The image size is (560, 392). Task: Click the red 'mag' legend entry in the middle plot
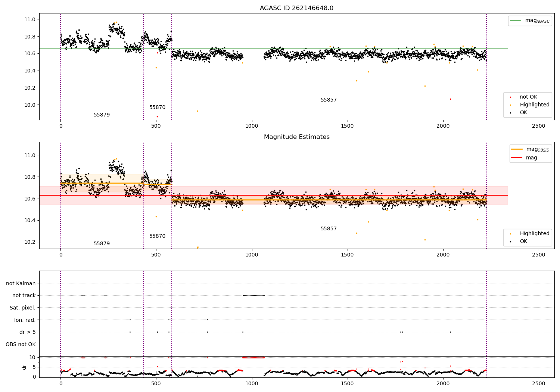click(x=524, y=158)
